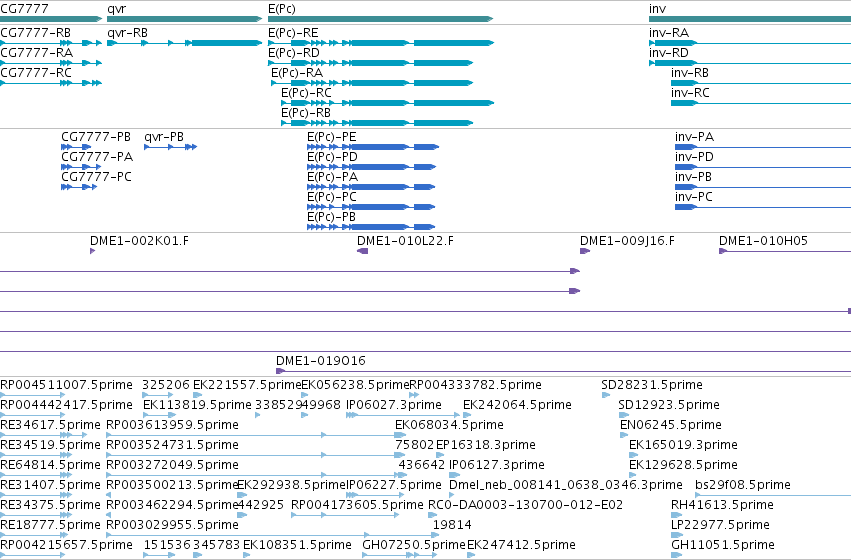Open EST RE34617.5prime

click(x=50, y=425)
